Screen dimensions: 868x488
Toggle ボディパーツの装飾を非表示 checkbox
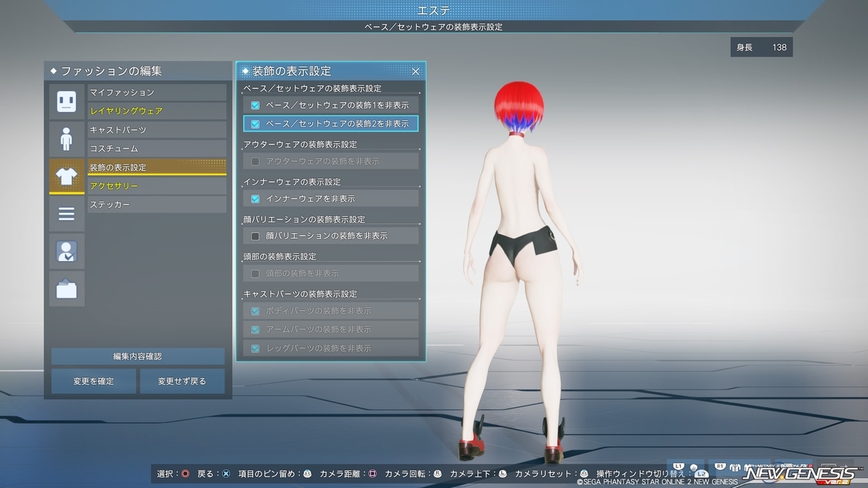pos(255,311)
